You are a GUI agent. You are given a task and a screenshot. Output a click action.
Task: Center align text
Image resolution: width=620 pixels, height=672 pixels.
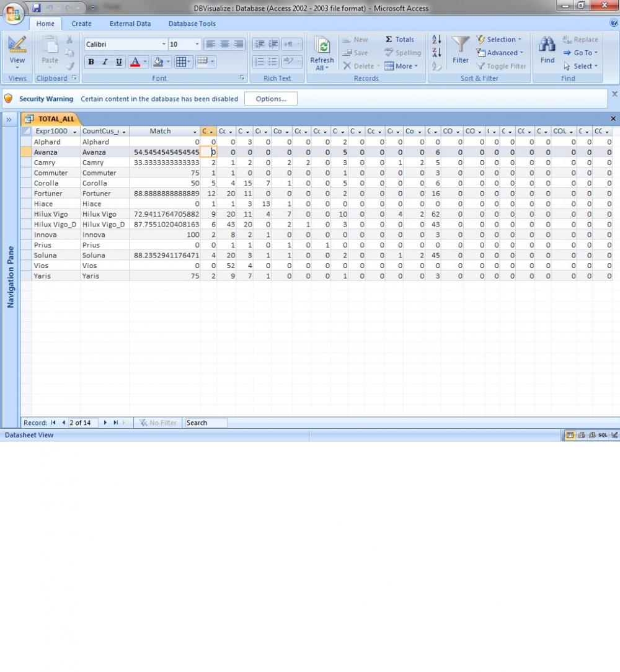(224, 44)
